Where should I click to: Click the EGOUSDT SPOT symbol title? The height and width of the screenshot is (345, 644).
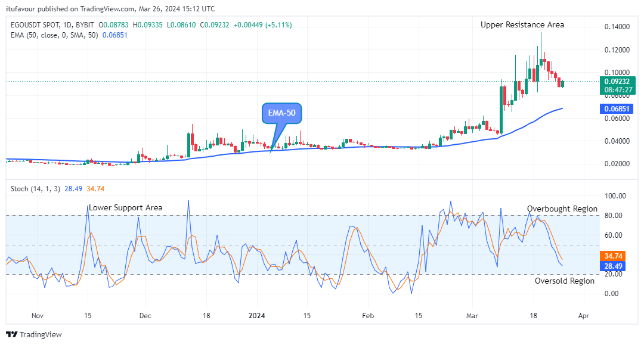coord(35,25)
